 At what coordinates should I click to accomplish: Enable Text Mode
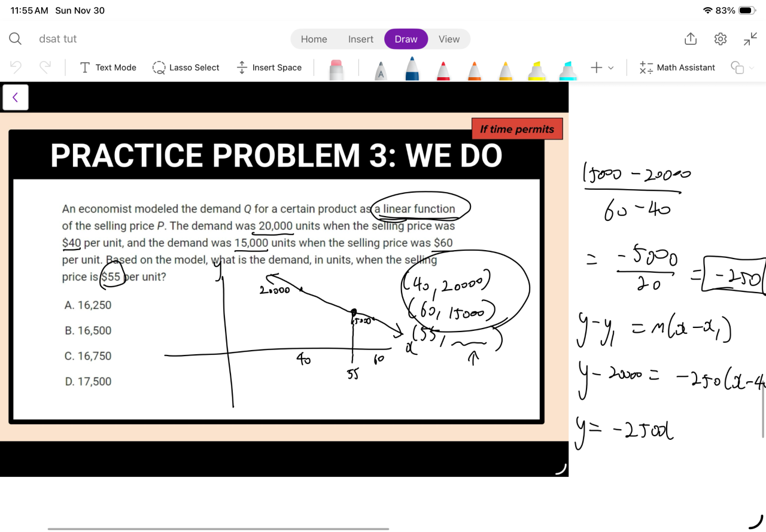tap(108, 68)
